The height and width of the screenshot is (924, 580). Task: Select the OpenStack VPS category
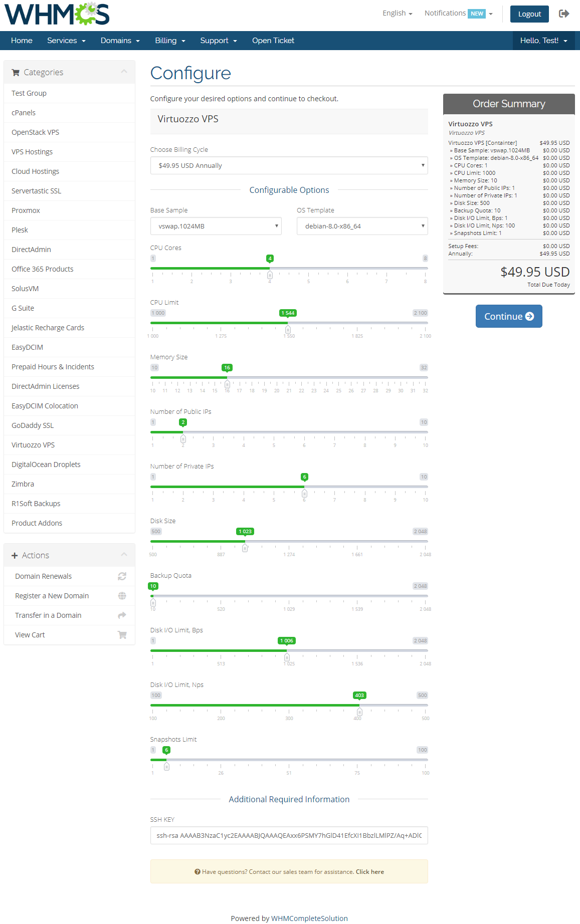coord(69,132)
